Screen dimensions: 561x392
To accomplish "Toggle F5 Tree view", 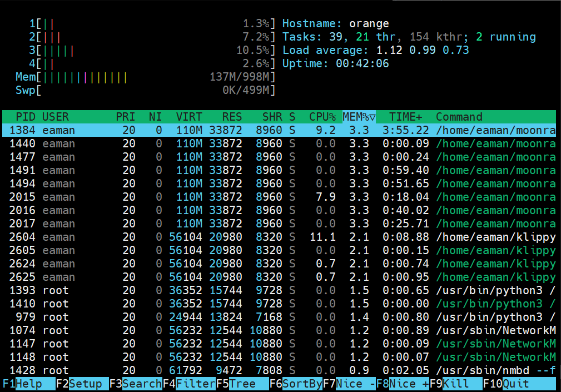I will click(x=242, y=384).
